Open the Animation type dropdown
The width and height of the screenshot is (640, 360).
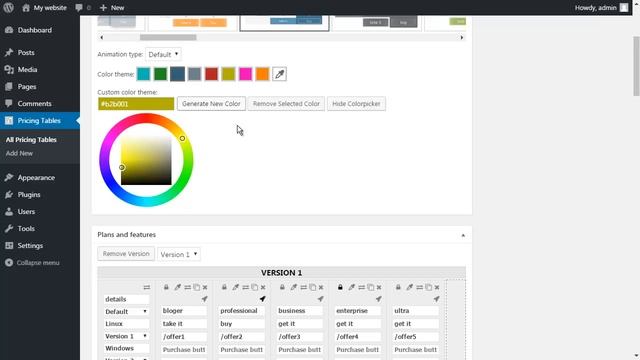[163, 54]
